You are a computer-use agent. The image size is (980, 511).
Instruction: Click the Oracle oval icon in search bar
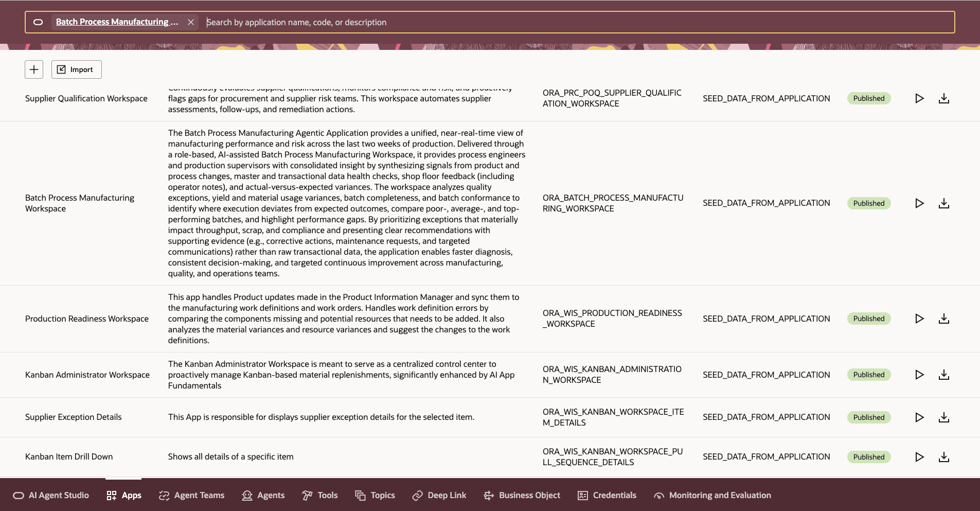(38, 22)
